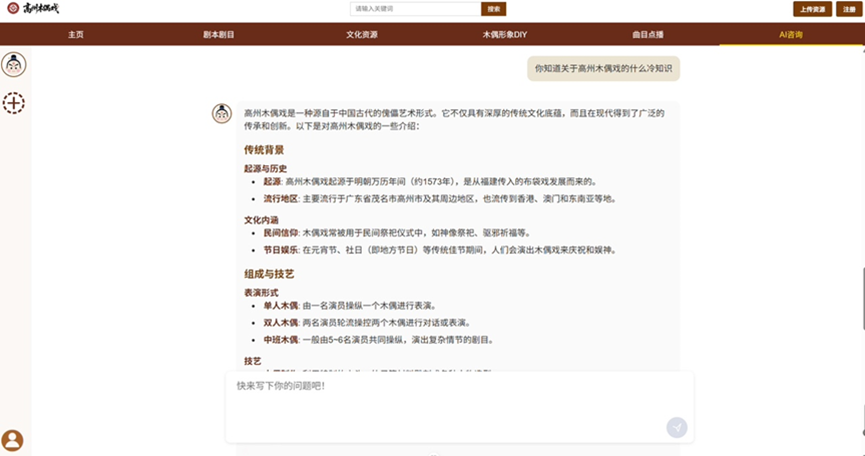Click the user question bubble about 冷知识
Screen dimensions: 865x456
(603, 69)
